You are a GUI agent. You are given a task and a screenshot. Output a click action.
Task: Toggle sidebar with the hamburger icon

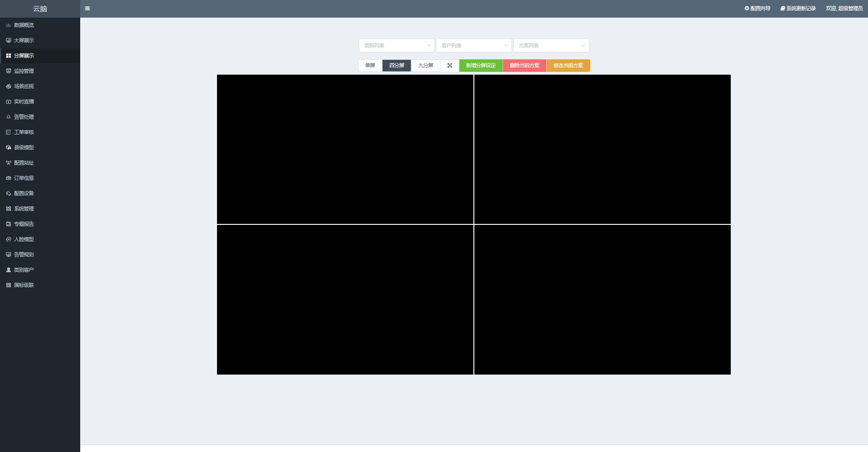click(87, 8)
